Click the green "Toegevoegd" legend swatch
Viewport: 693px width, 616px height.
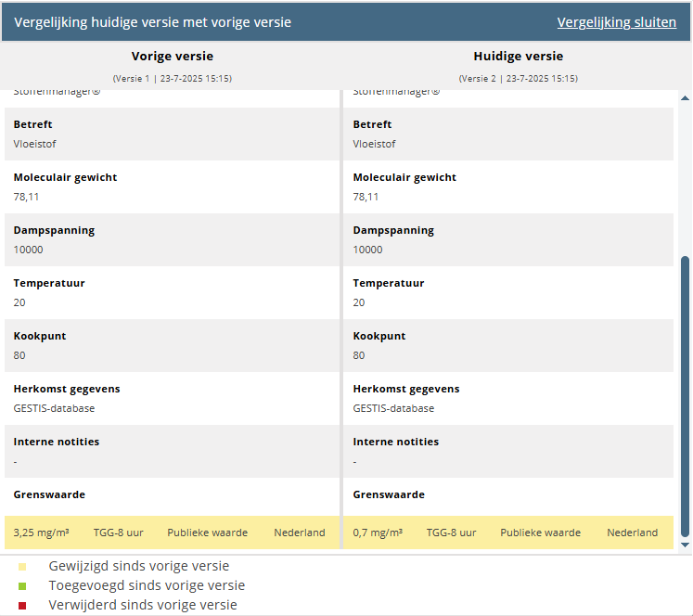click(x=22, y=586)
